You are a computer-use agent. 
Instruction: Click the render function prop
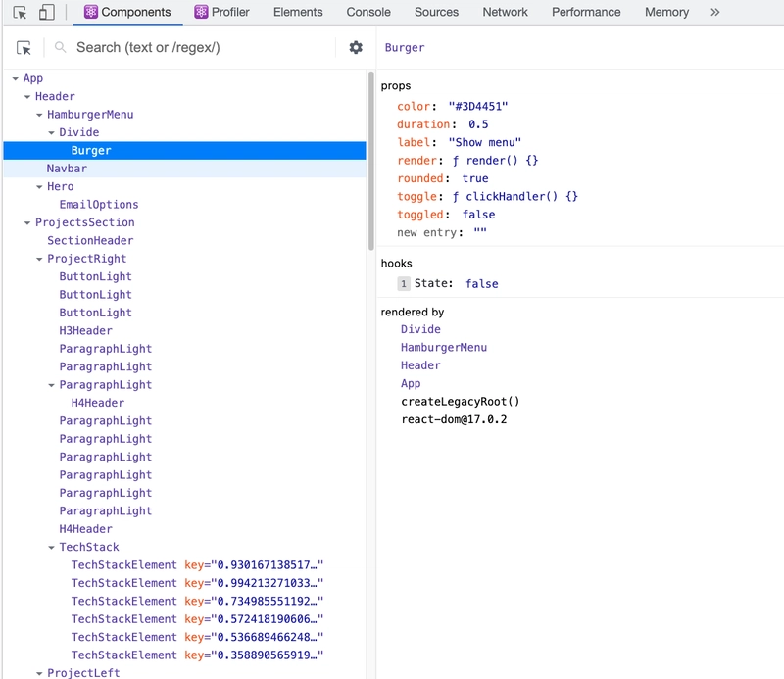tap(495, 161)
